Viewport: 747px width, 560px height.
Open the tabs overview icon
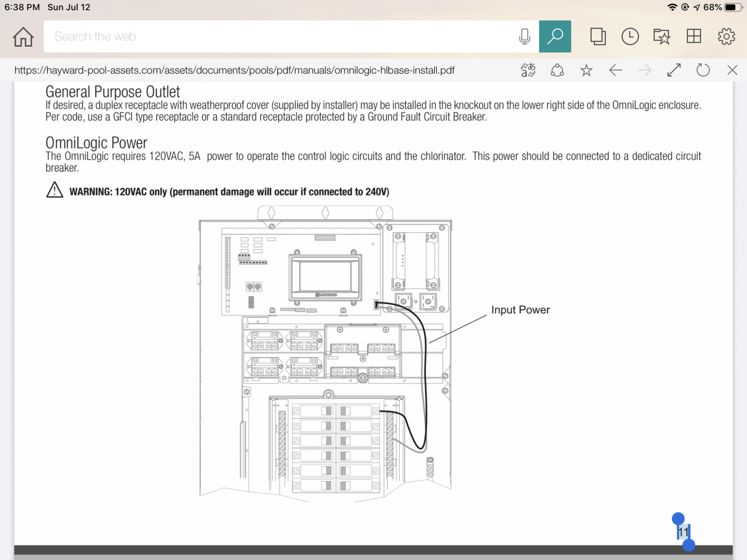click(x=598, y=37)
